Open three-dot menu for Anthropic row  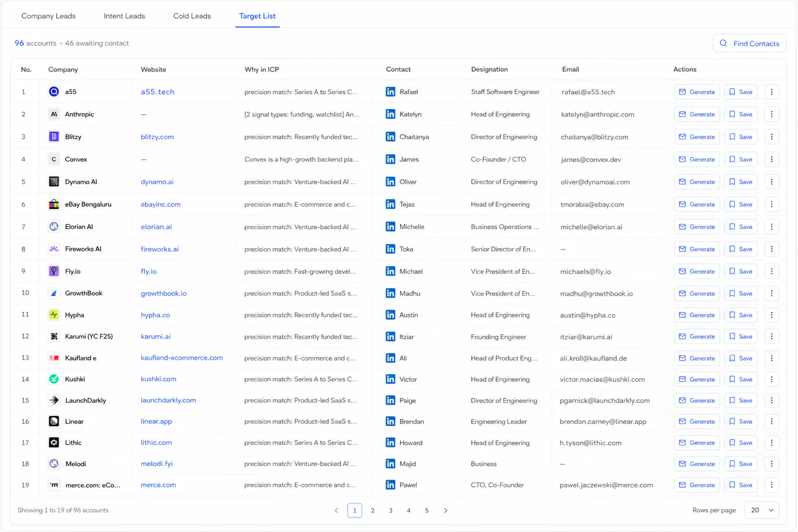click(772, 114)
